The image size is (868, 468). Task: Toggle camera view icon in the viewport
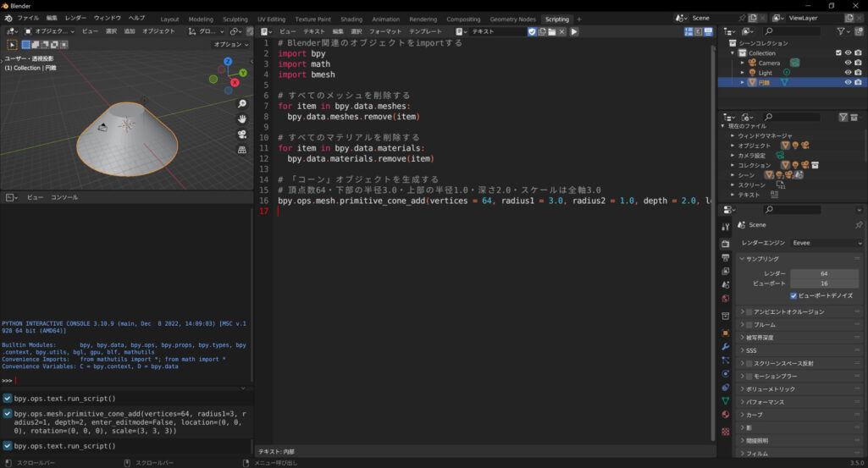coord(242,135)
